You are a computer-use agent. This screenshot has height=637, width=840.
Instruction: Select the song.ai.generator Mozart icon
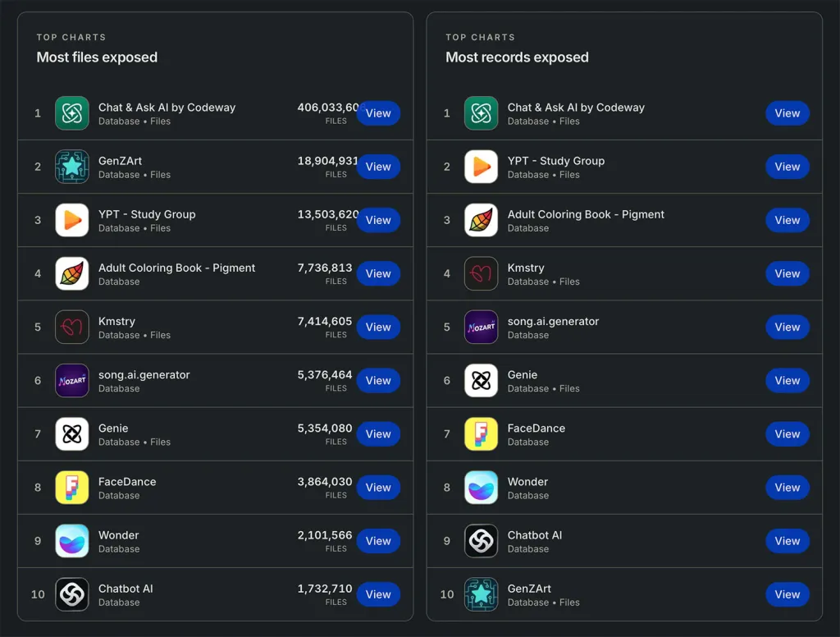[x=71, y=380]
